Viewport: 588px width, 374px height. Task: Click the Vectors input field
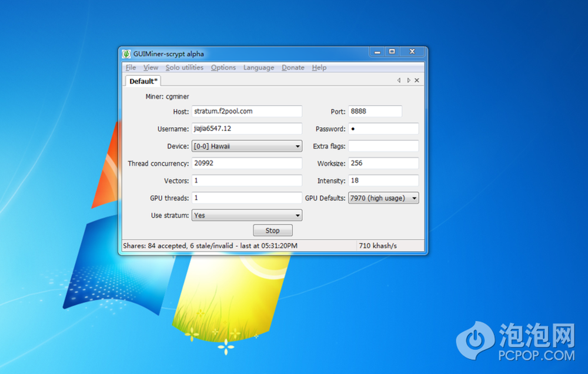(x=247, y=181)
